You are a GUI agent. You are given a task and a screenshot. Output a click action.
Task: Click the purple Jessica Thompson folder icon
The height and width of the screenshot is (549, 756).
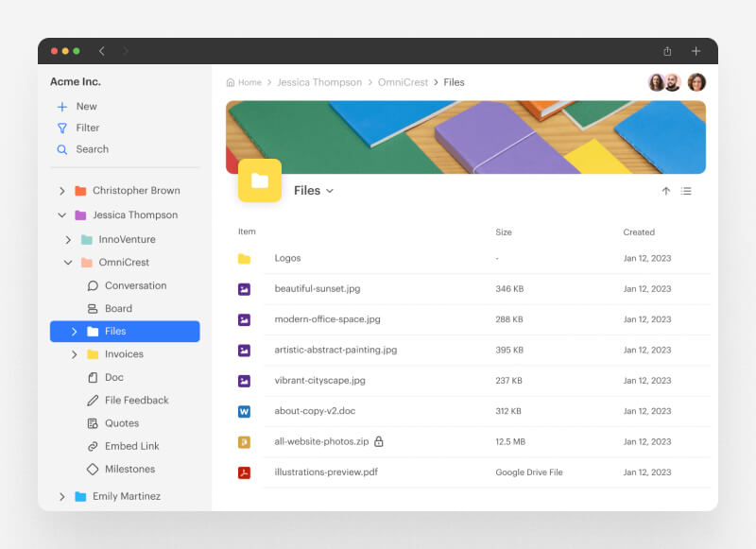point(80,215)
